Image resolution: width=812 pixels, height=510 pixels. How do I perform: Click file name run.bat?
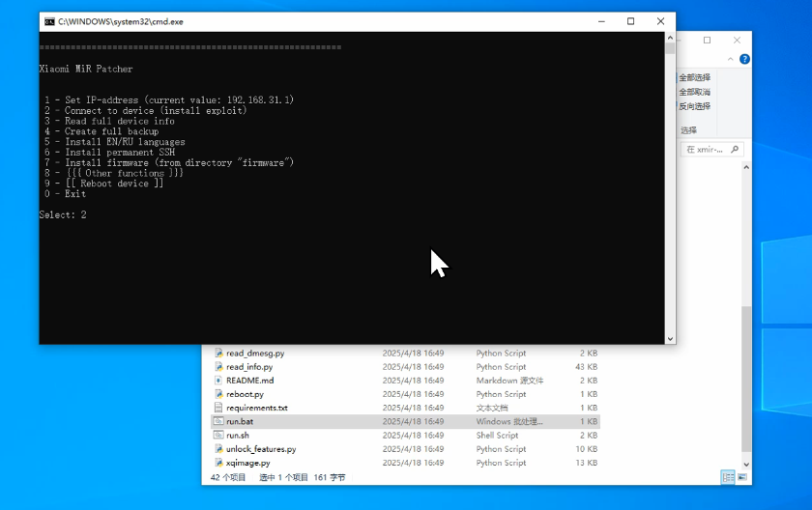(240, 421)
